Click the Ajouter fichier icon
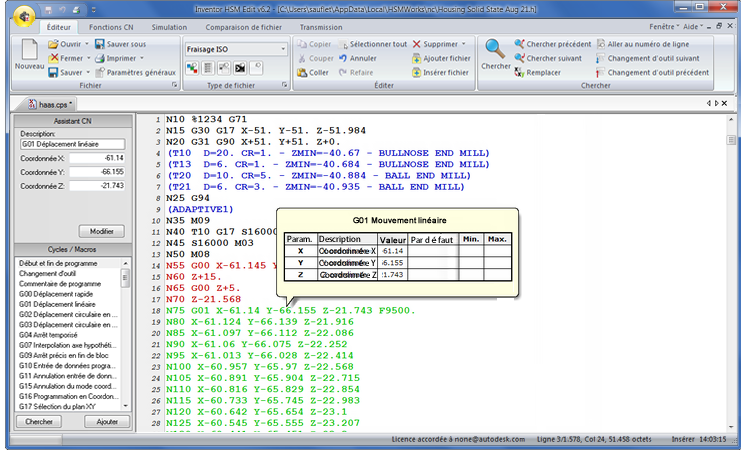Image resolution: width=741 pixels, height=453 pixels. click(416, 58)
